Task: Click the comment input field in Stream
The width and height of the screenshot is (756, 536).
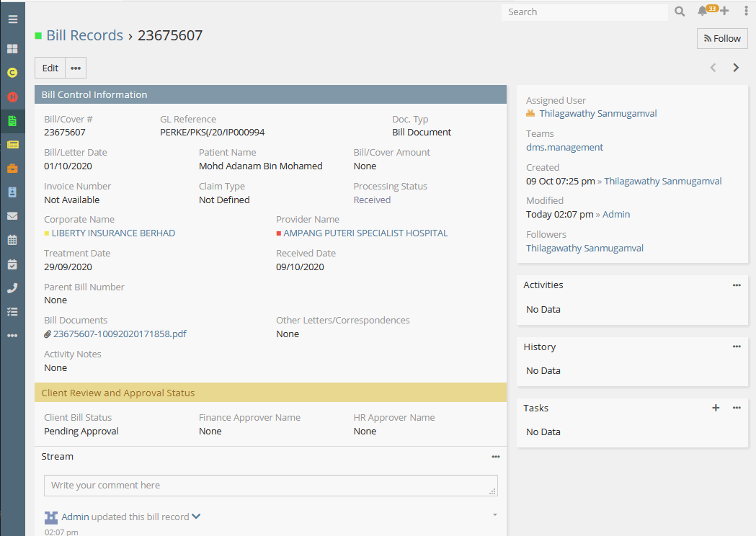Action: tap(270, 486)
